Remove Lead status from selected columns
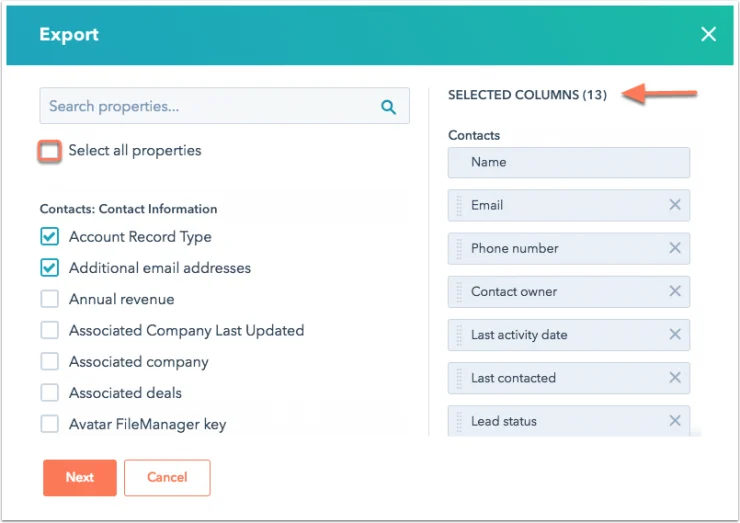The image size is (740, 523). click(674, 421)
